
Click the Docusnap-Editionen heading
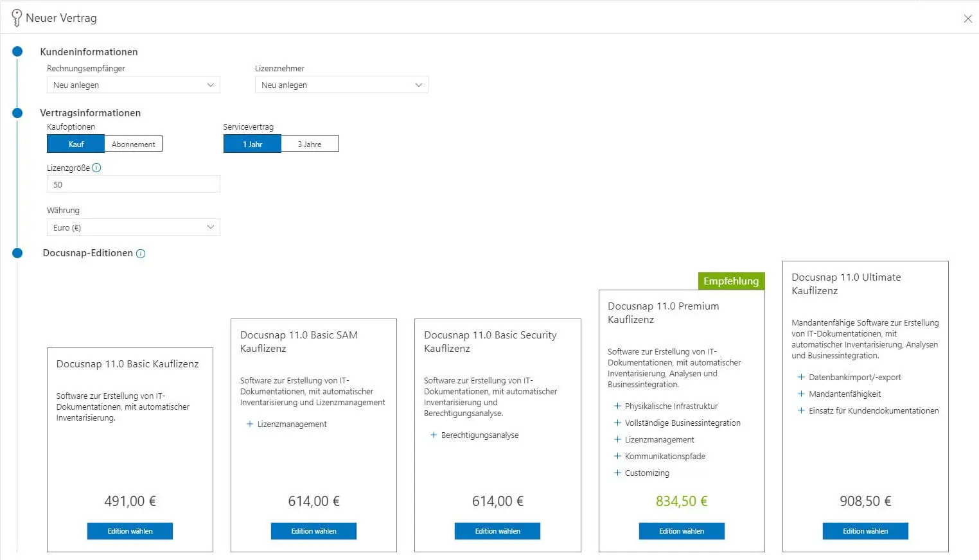point(88,253)
